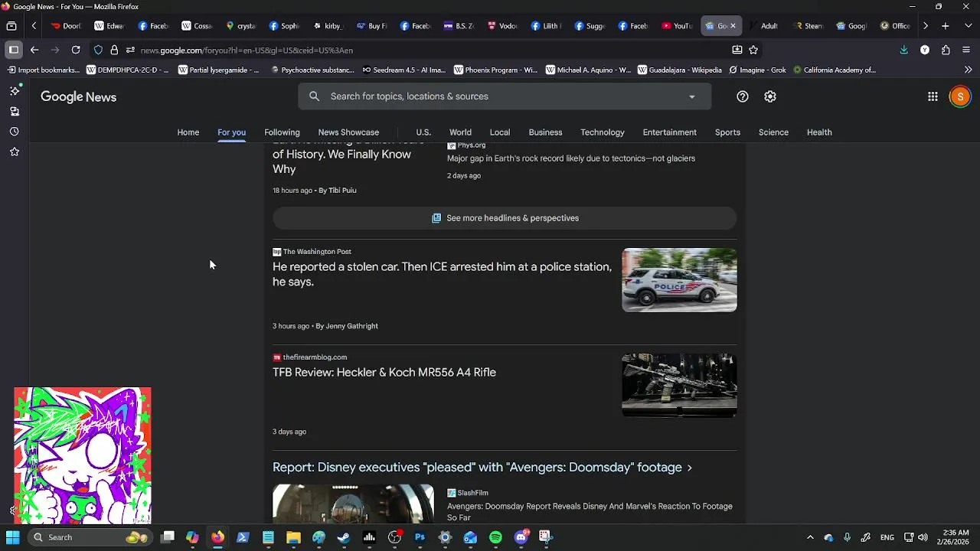
Task: Open the Firefox Downloads panel
Action: pyautogui.click(x=904, y=50)
